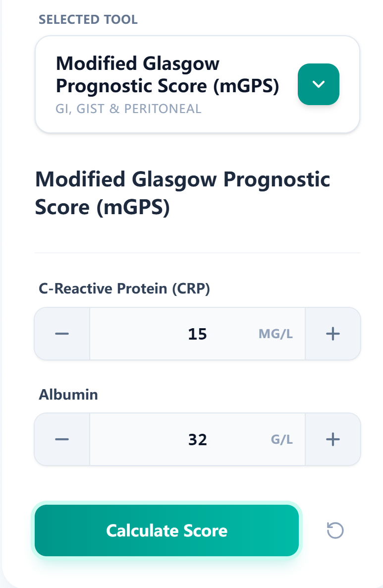Click the GI, GIST & PERITONEAL subtitle

[129, 108]
